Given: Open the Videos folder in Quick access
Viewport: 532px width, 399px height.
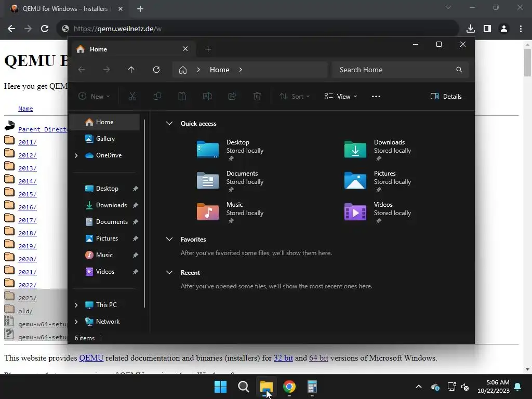Looking at the screenshot, I should click(x=378, y=212).
